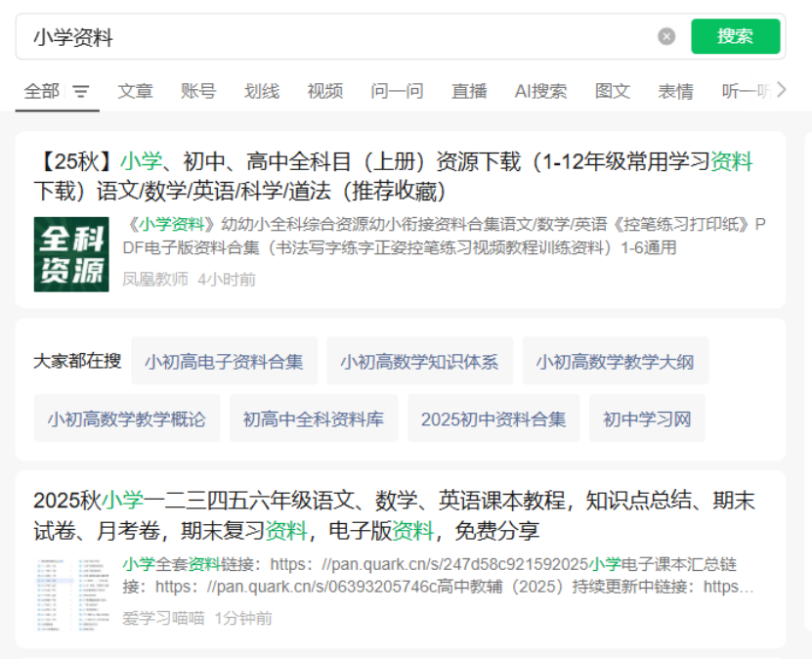Focus the search field containing 小学资料

click(x=332, y=37)
